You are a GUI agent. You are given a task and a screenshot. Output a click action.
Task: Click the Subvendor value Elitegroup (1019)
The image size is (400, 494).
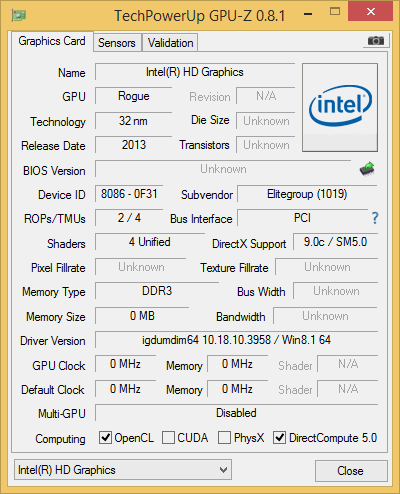coord(307,194)
